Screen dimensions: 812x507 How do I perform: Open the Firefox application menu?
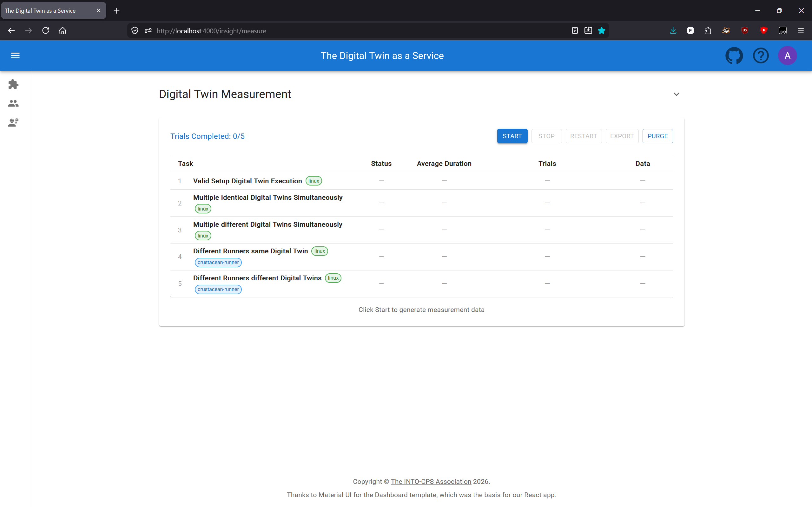801,31
